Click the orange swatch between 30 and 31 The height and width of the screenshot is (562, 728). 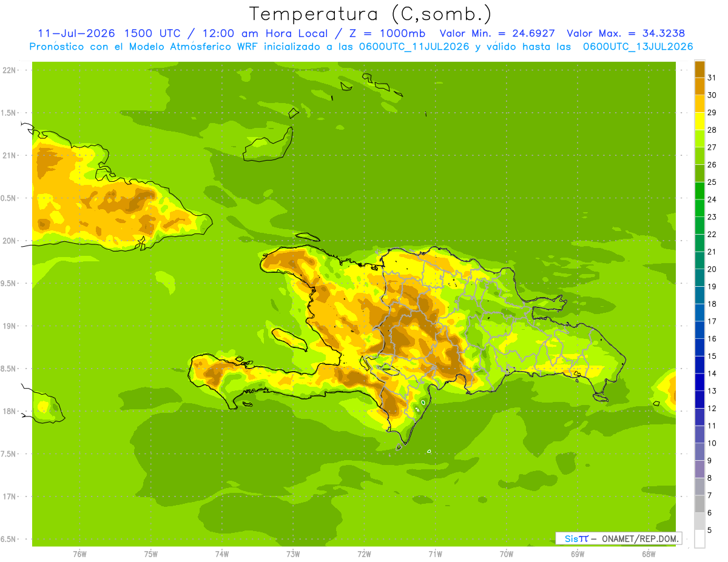pos(699,86)
